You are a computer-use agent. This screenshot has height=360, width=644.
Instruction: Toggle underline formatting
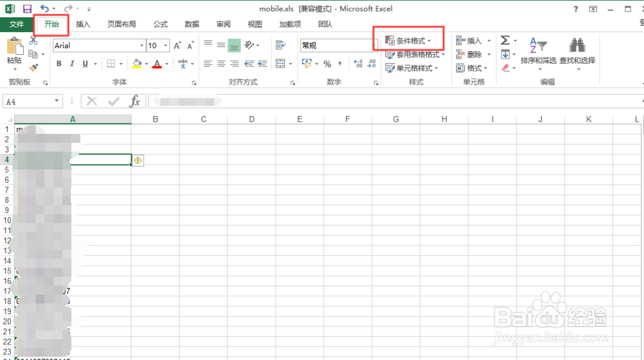tap(86, 64)
